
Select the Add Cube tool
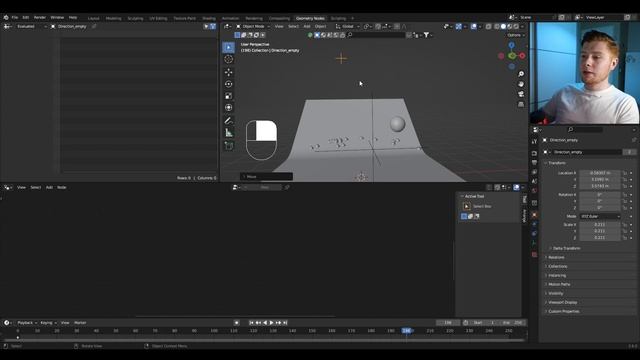228,146
